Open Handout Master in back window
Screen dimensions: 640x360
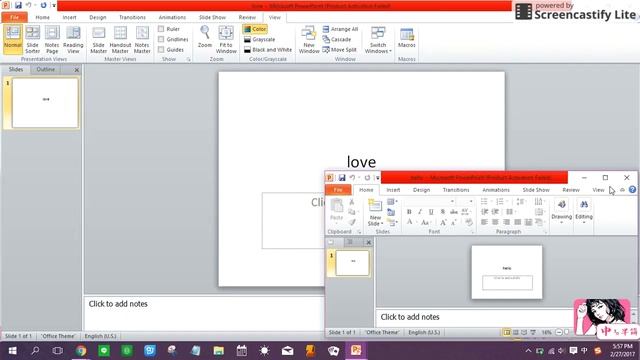pyautogui.click(x=120, y=39)
